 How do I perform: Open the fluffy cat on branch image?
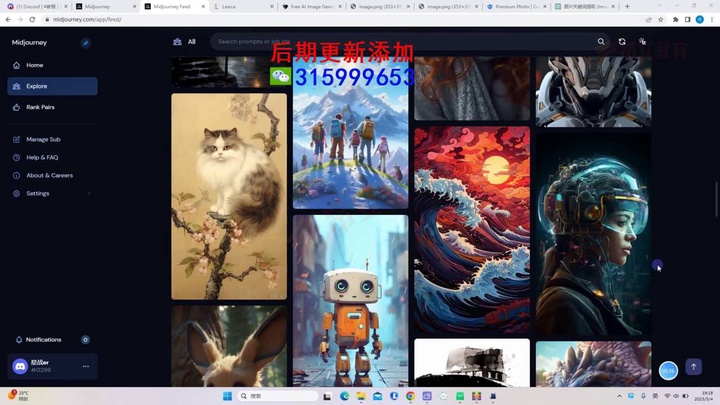coord(229,196)
